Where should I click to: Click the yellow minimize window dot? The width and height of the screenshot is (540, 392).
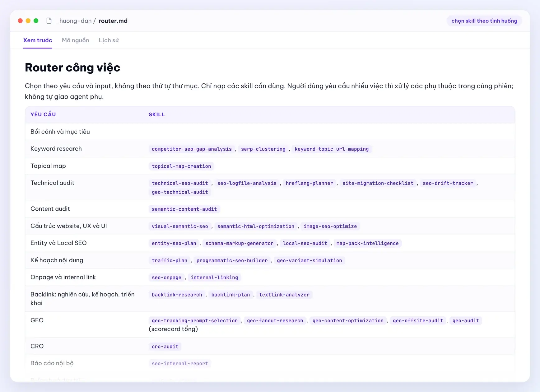(x=28, y=21)
